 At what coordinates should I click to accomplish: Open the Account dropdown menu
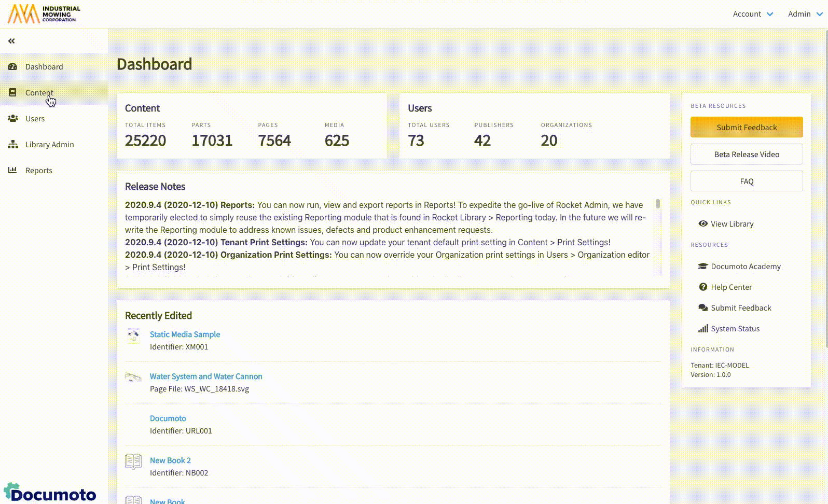coord(752,14)
